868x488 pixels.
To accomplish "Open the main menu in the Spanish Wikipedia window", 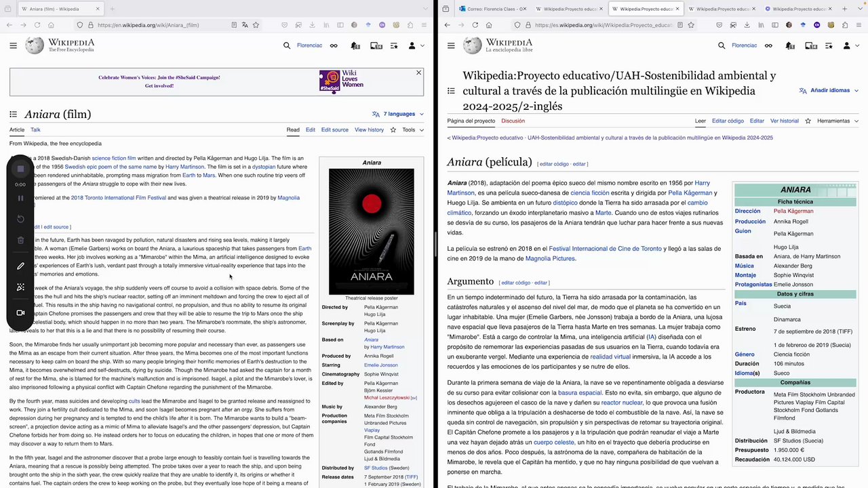I will coord(450,45).
